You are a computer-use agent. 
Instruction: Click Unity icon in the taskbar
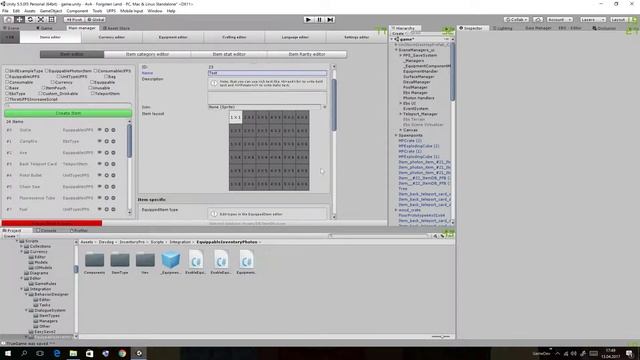coord(139,353)
